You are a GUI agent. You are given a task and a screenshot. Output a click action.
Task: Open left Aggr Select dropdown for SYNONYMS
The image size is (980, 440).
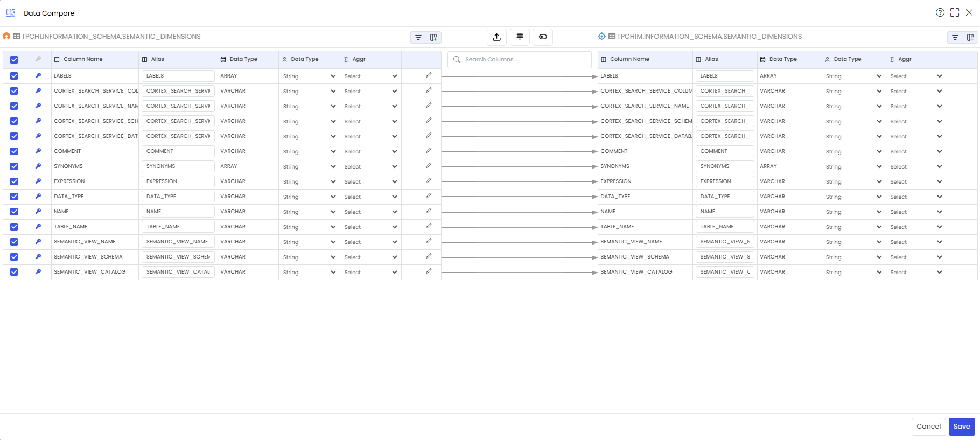click(370, 166)
